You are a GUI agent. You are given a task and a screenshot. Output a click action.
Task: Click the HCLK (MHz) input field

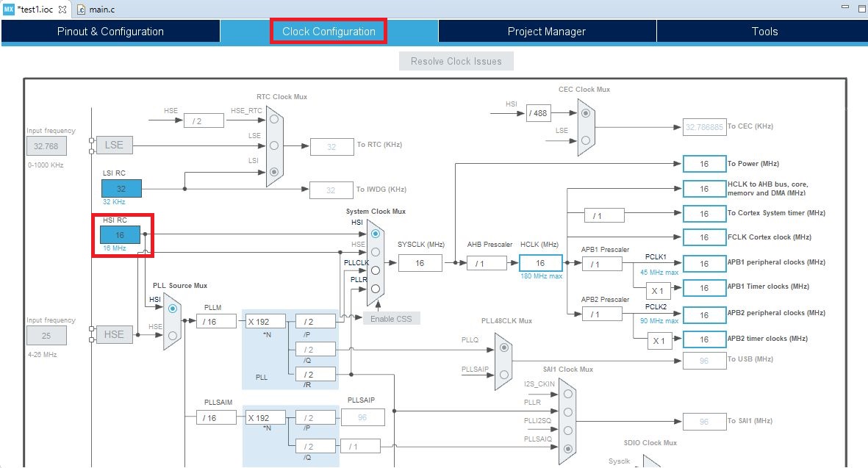pos(540,263)
